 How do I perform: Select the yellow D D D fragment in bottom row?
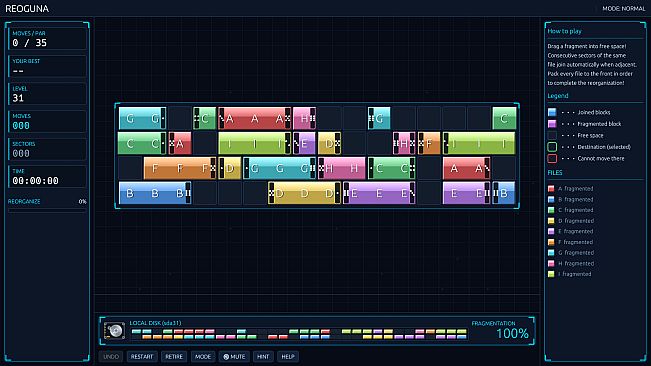304,193
